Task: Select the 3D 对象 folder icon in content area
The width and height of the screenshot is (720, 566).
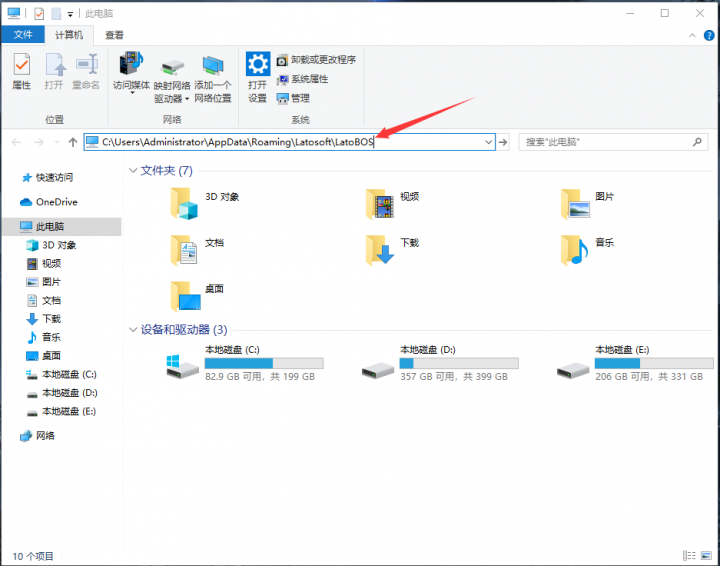Action: pyautogui.click(x=184, y=203)
